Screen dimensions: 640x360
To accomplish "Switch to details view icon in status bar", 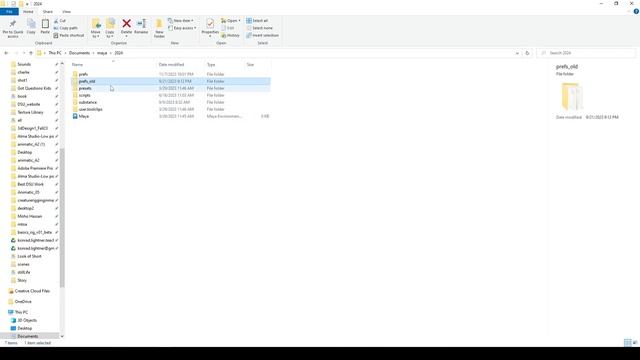I will (x=627, y=343).
